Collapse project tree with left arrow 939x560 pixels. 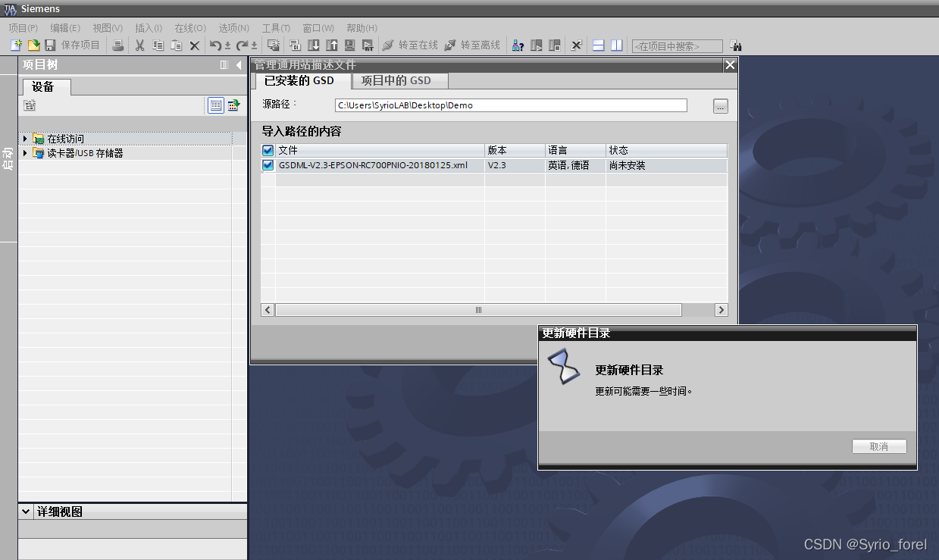tap(239, 65)
